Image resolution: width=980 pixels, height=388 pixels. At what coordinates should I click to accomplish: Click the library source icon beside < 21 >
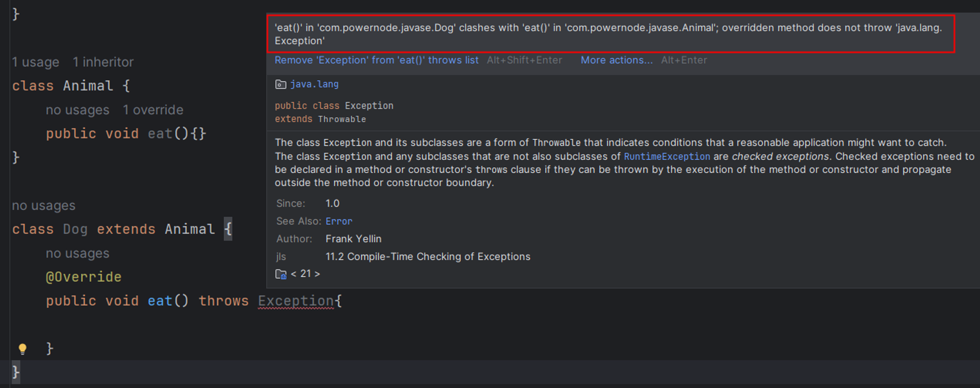click(x=280, y=274)
